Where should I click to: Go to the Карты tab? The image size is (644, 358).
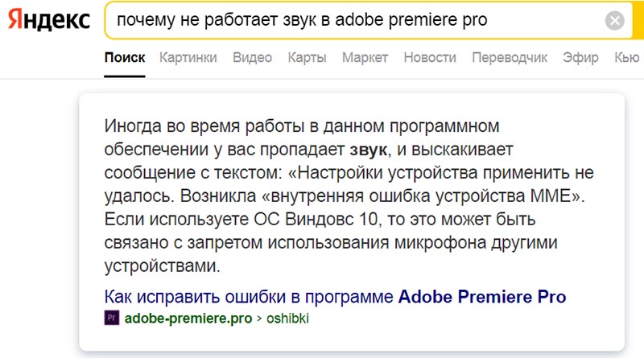[307, 57]
